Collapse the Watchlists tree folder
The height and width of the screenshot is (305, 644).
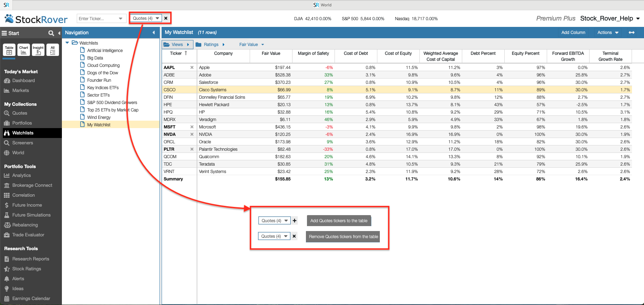pyautogui.click(x=67, y=43)
